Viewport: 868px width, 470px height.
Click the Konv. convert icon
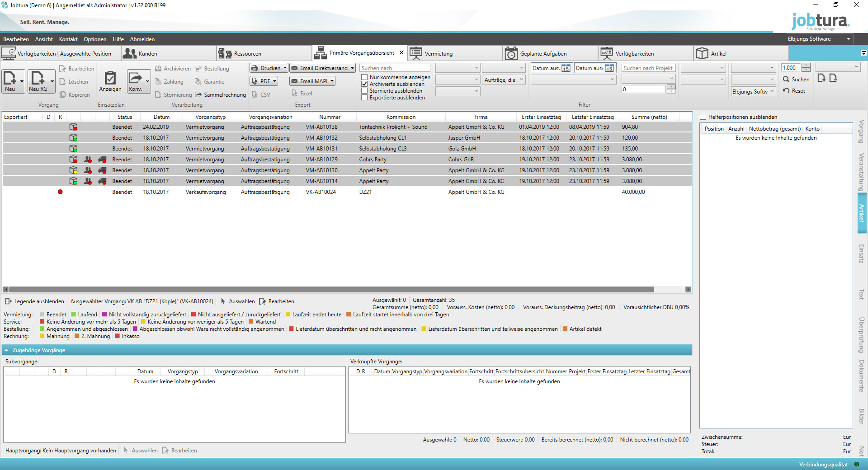click(x=135, y=78)
